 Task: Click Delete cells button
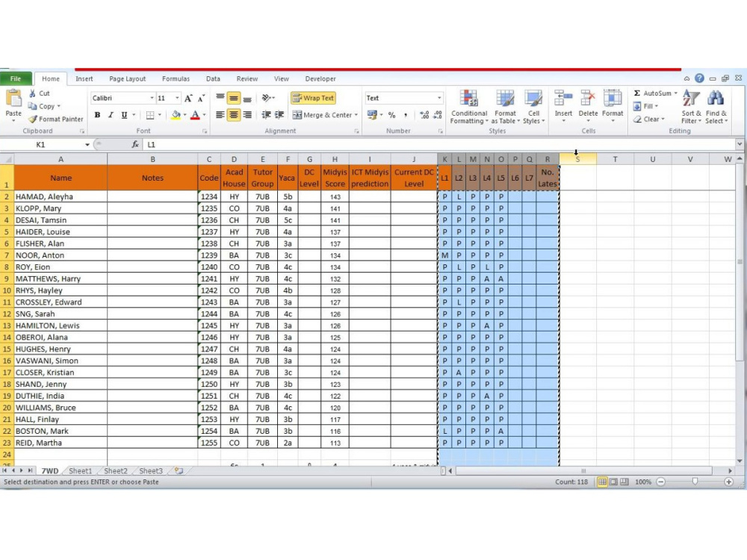click(x=588, y=106)
